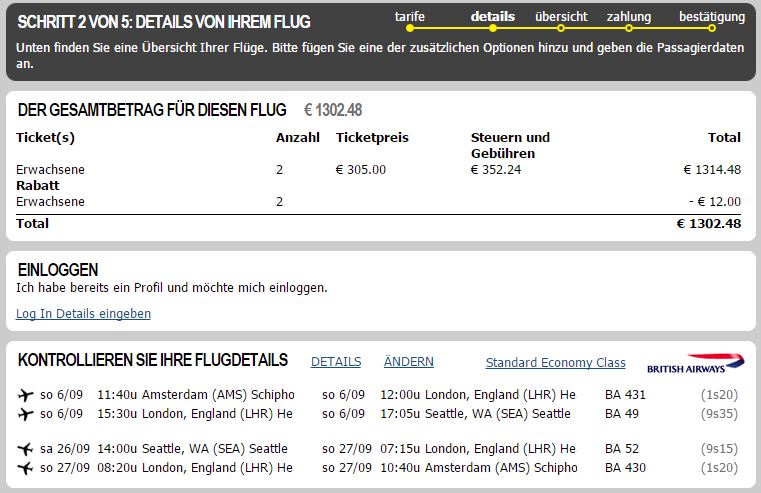
Task: Click airplane icon for Amsterdam to London flight
Action: (25, 395)
